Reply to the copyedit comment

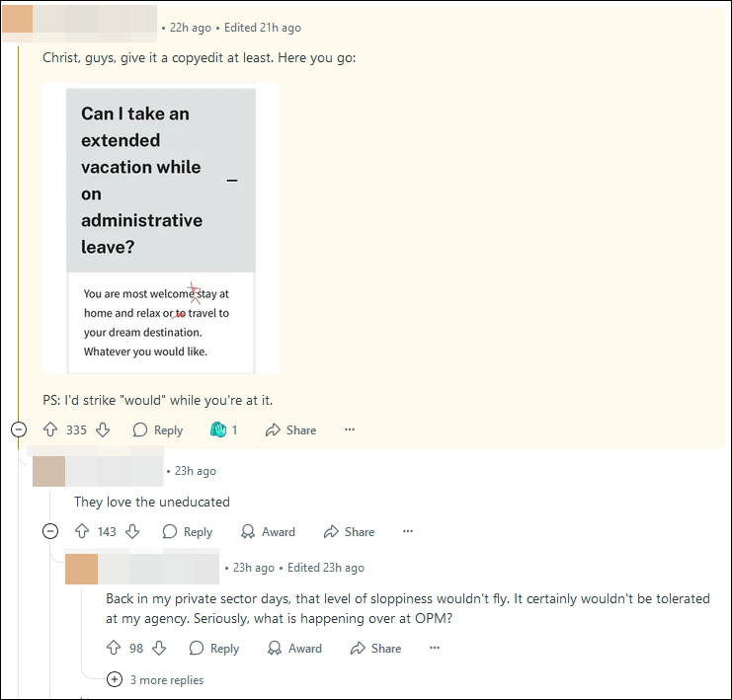pyautogui.click(x=158, y=429)
